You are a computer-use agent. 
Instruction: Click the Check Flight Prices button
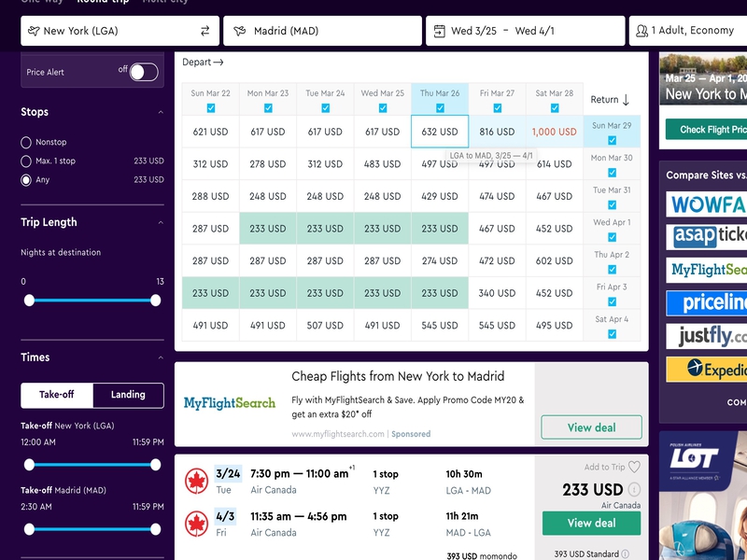point(706,130)
